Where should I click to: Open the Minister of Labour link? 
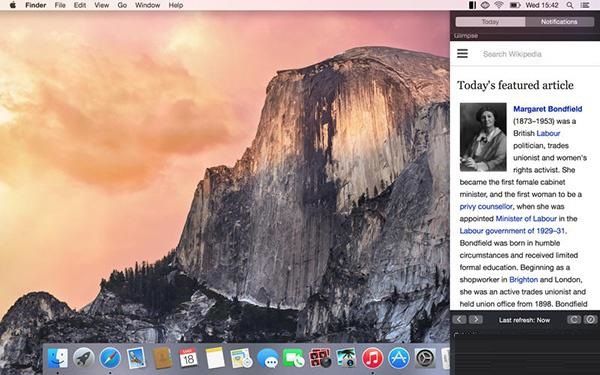[x=526, y=218]
